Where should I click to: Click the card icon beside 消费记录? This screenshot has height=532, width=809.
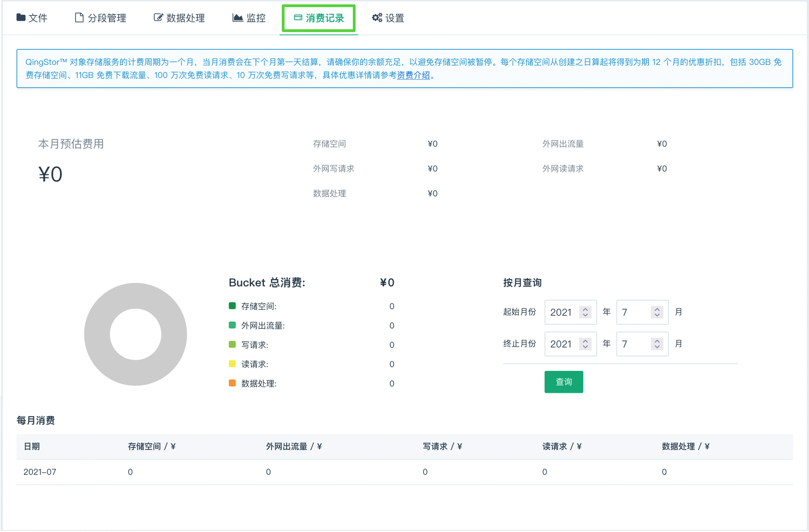[298, 17]
